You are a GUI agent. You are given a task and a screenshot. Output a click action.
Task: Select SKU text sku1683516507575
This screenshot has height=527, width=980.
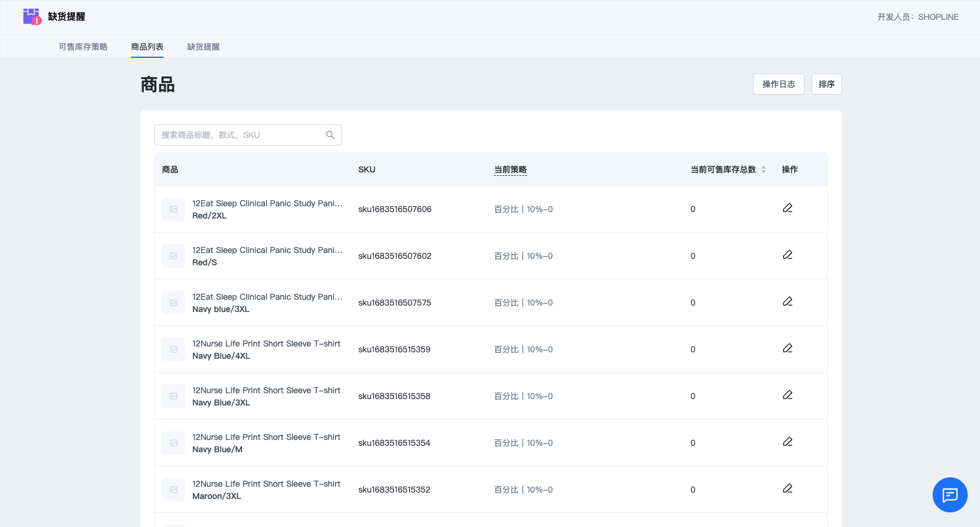tap(395, 303)
